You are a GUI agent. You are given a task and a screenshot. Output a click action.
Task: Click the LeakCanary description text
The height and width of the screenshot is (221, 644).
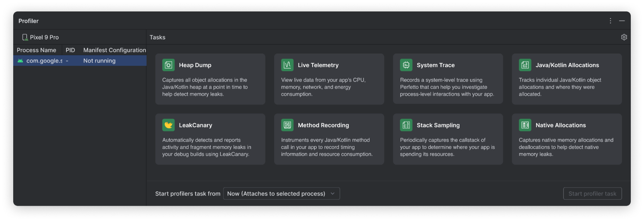click(x=207, y=147)
